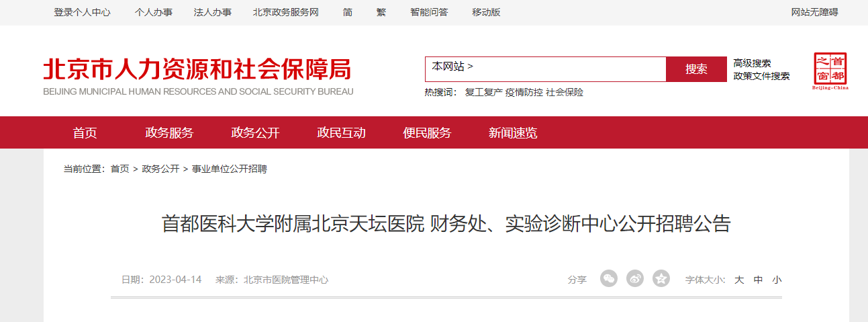Open the 政务公开 navigation item

tap(255, 133)
